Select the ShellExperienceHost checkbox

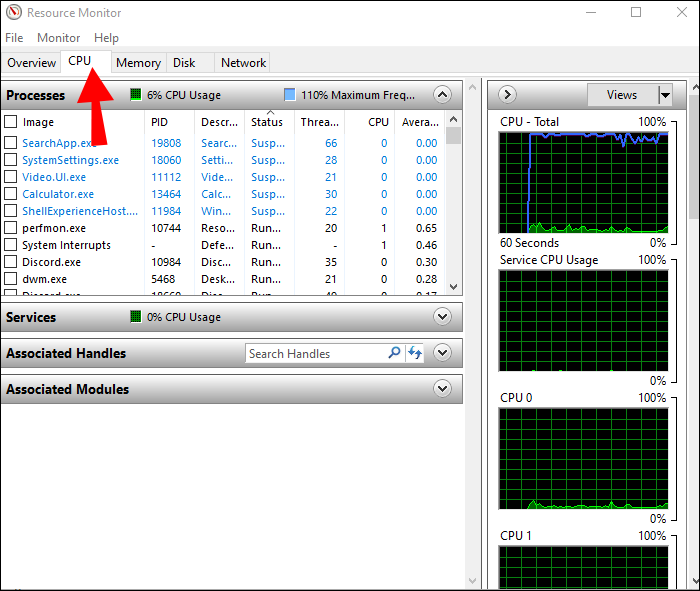tap(11, 210)
